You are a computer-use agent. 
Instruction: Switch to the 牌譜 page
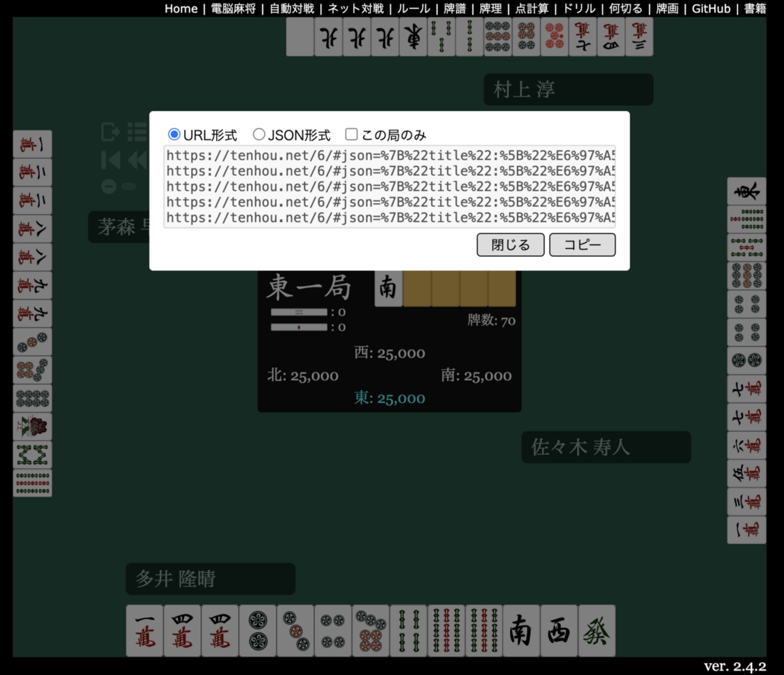pyautogui.click(x=455, y=8)
